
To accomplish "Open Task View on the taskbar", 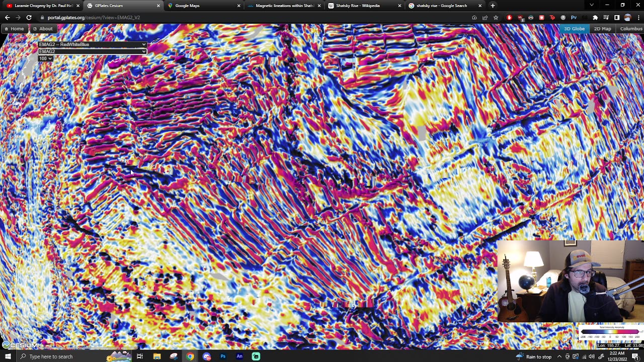I will (x=140, y=356).
